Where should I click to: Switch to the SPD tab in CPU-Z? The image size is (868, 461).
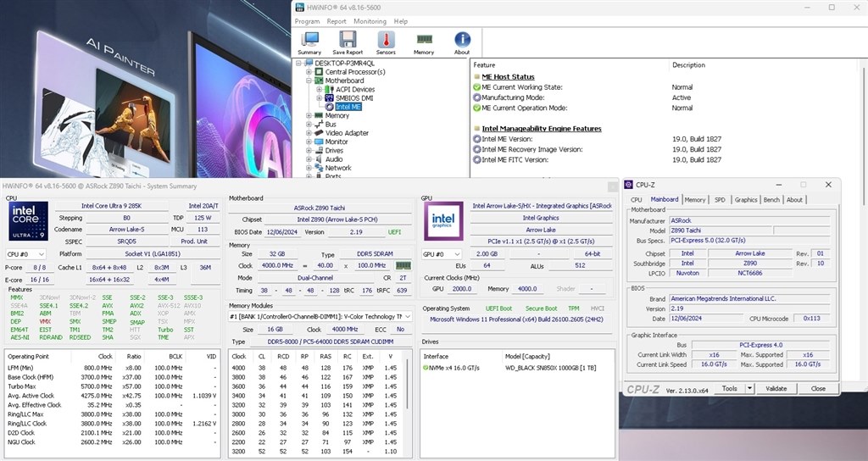720,200
